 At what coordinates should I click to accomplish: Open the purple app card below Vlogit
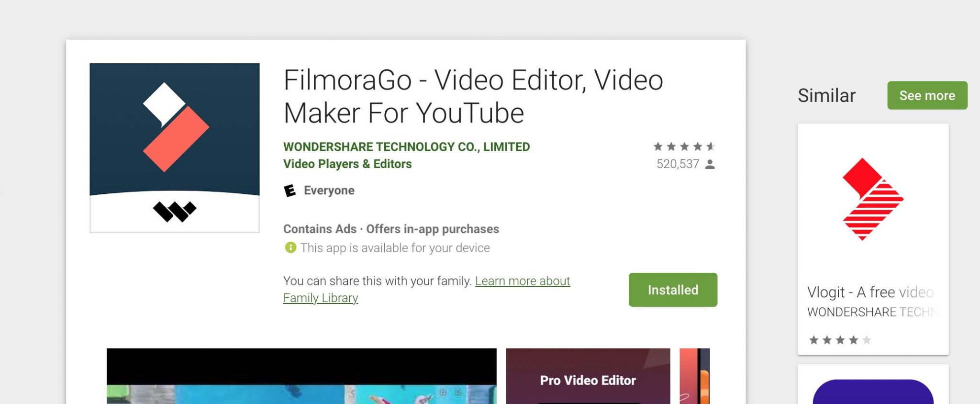pos(873,384)
